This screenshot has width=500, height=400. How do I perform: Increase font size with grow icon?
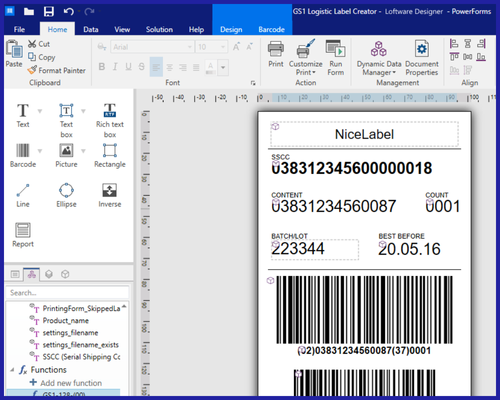(236, 47)
